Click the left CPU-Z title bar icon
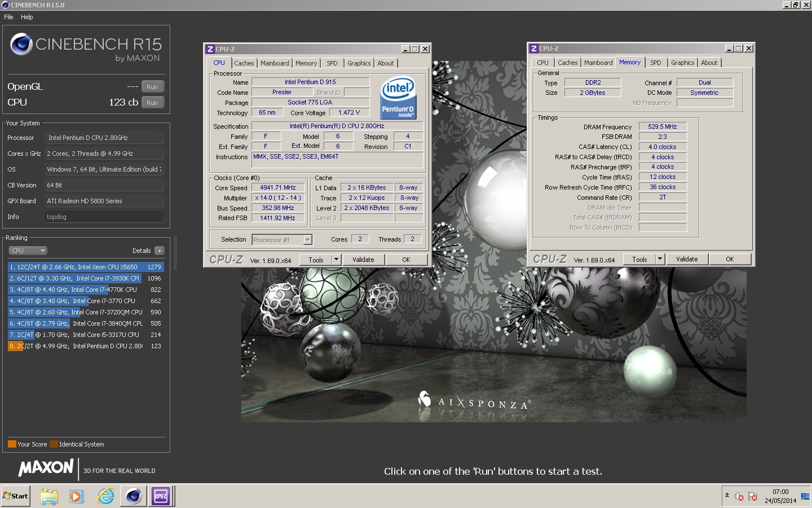Image resolution: width=812 pixels, height=508 pixels. tap(210, 49)
